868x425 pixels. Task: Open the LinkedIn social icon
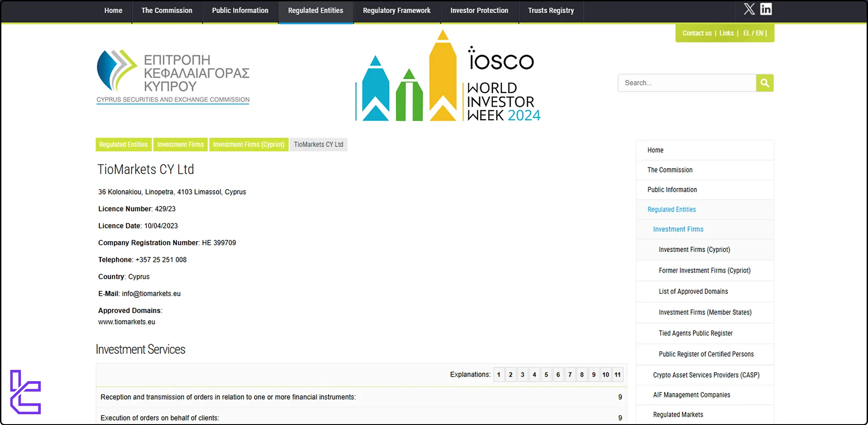(766, 9)
